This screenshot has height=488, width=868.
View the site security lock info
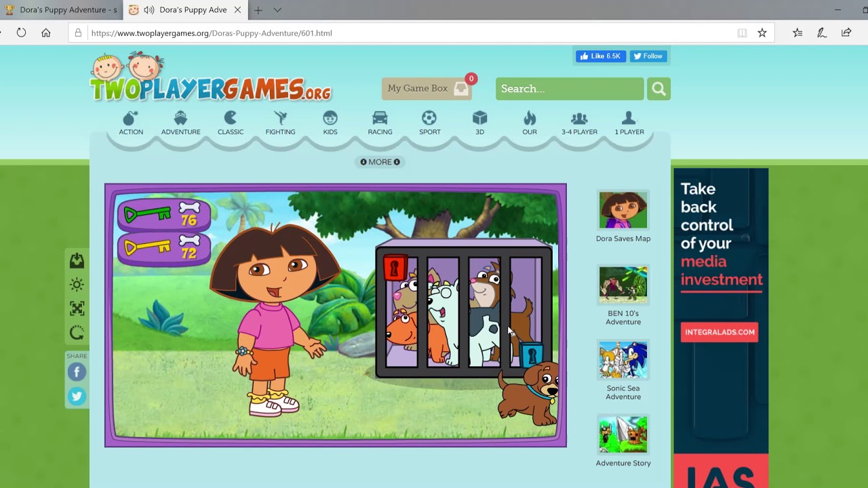point(78,33)
